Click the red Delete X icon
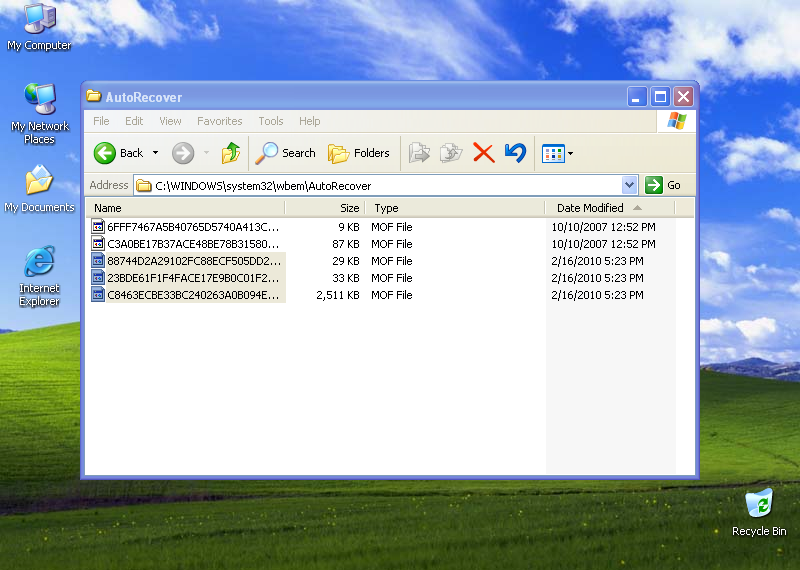Image resolution: width=800 pixels, height=570 pixels. [x=483, y=153]
